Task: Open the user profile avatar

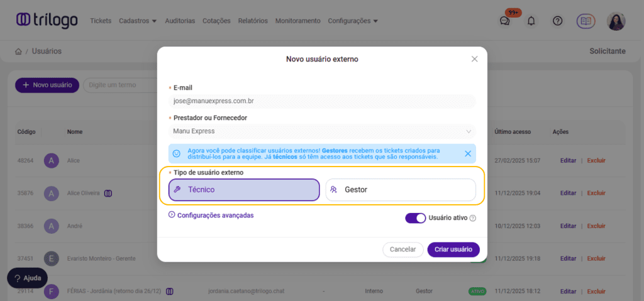Action: click(x=616, y=21)
